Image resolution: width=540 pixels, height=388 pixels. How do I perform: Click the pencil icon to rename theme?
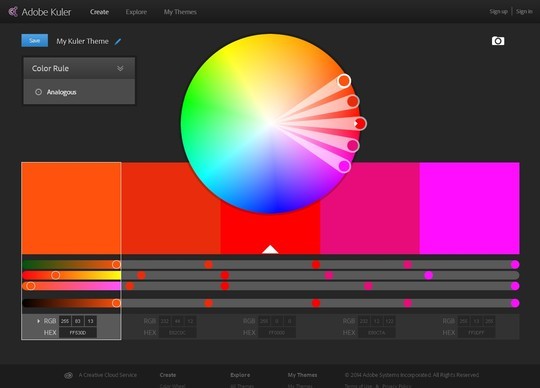(118, 41)
